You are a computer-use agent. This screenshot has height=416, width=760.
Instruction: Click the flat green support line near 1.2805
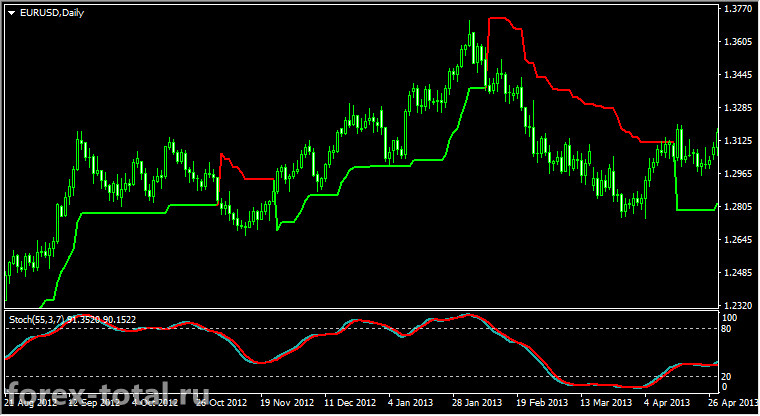696,210
